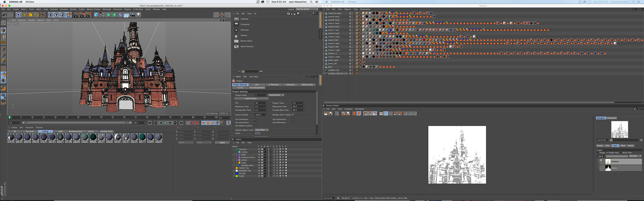Image resolution: width=644 pixels, height=201 pixels.
Task: Select the Move tool
Action: pyautogui.click(x=24, y=15)
